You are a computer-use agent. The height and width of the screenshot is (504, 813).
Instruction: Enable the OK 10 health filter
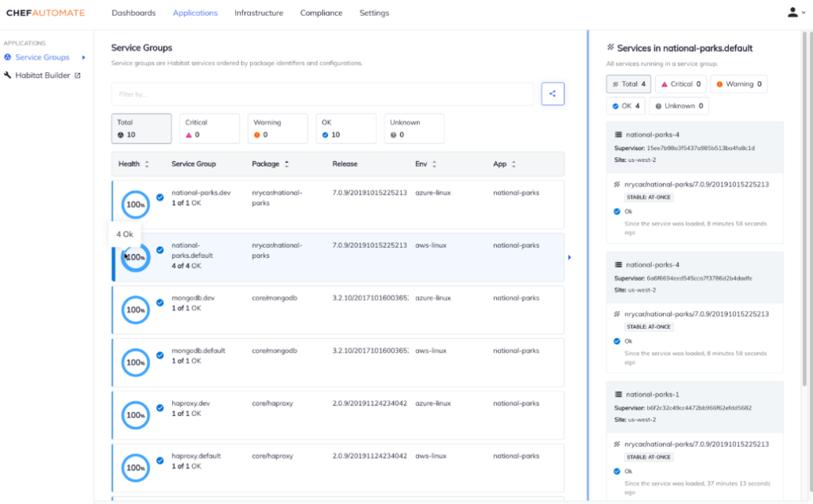click(x=345, y=128)
